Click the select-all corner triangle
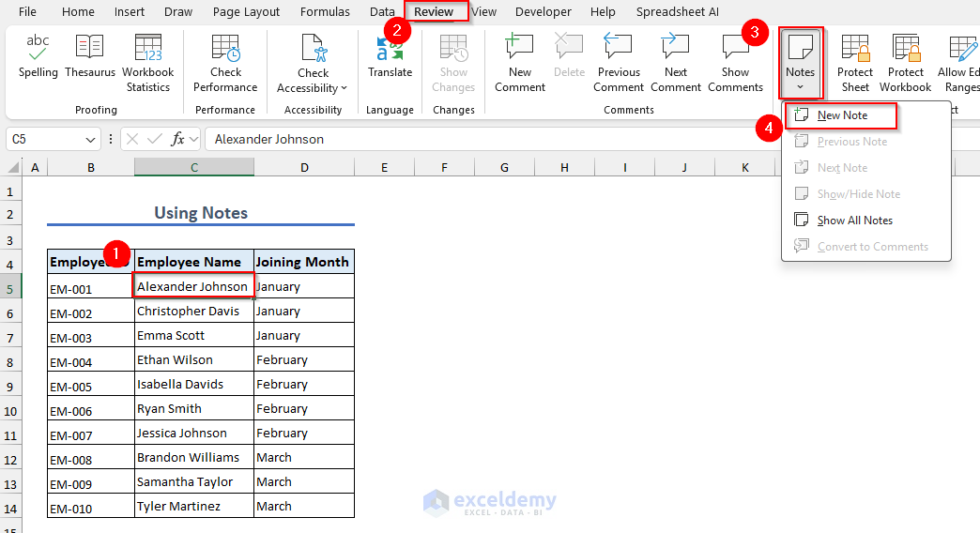The width and height of the screenshot is (980, 533). coord(13,167)
